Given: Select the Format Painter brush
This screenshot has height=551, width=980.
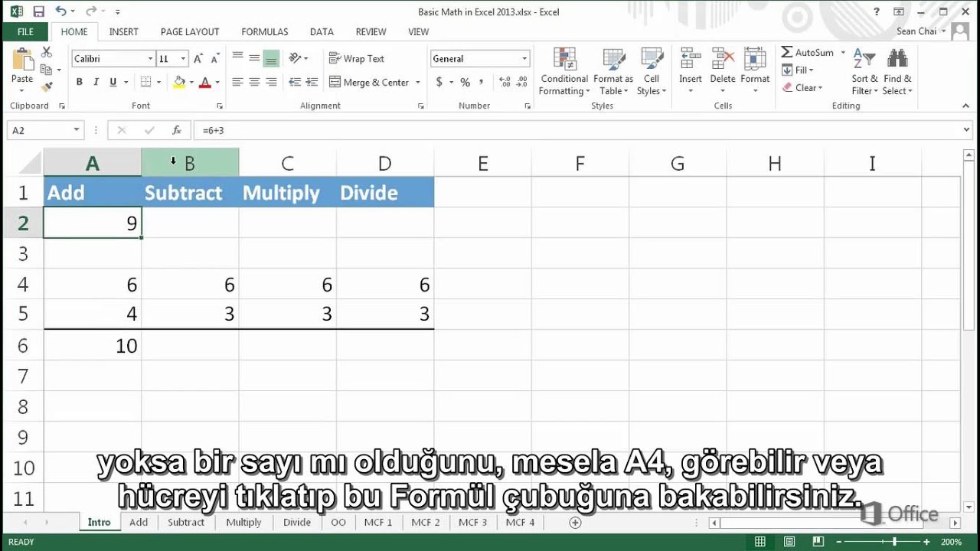Looking at the screenshot, I should pos(47,87).
